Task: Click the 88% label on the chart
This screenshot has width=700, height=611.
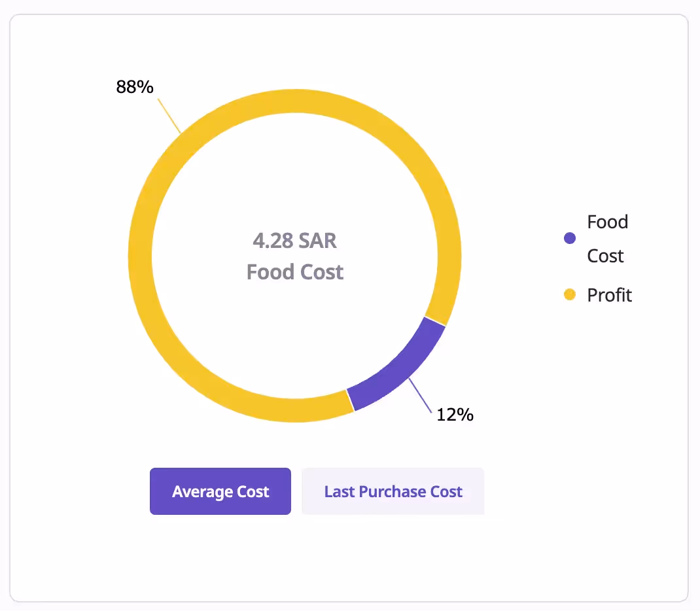Action: [134, 86]
